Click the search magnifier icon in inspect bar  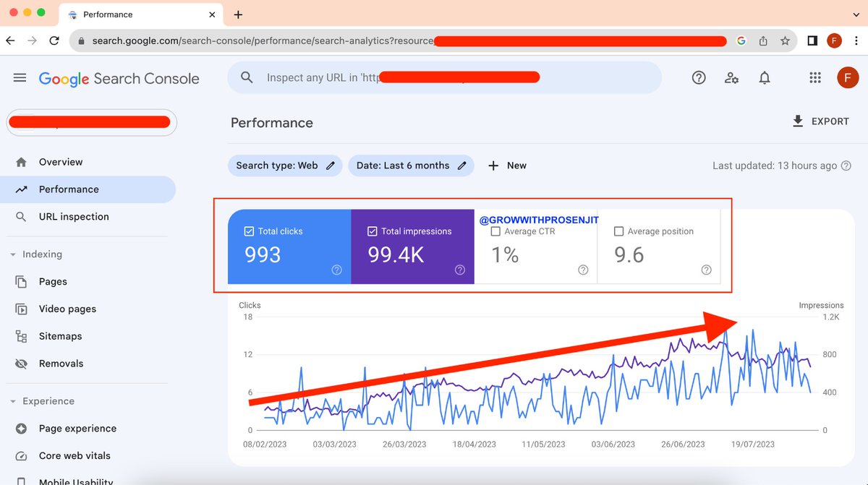247,77
